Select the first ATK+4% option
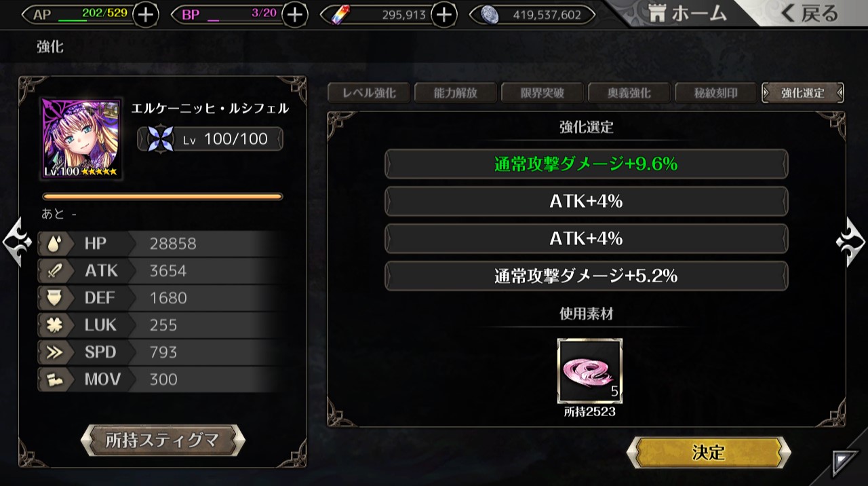Screen dimensions: 868x486 tap(587, 202)
